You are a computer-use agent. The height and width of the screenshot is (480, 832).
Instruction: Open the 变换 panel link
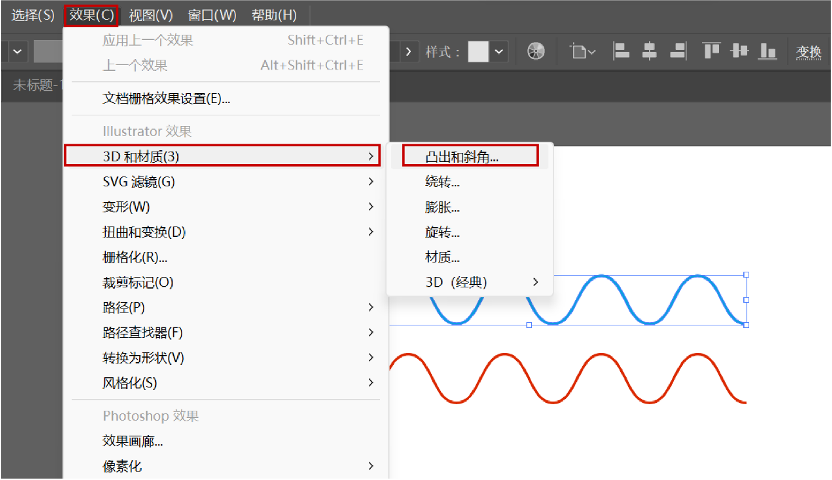[809, 52]
